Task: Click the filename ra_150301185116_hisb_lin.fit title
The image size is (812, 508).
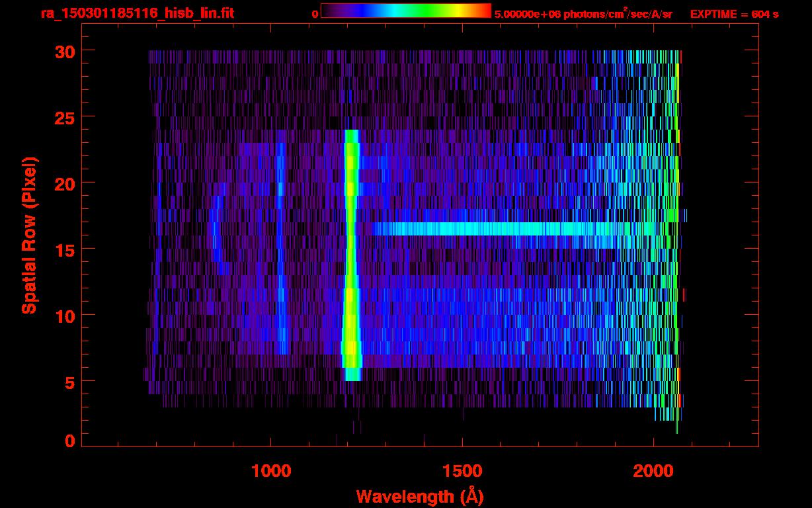Action: (137, 13)
